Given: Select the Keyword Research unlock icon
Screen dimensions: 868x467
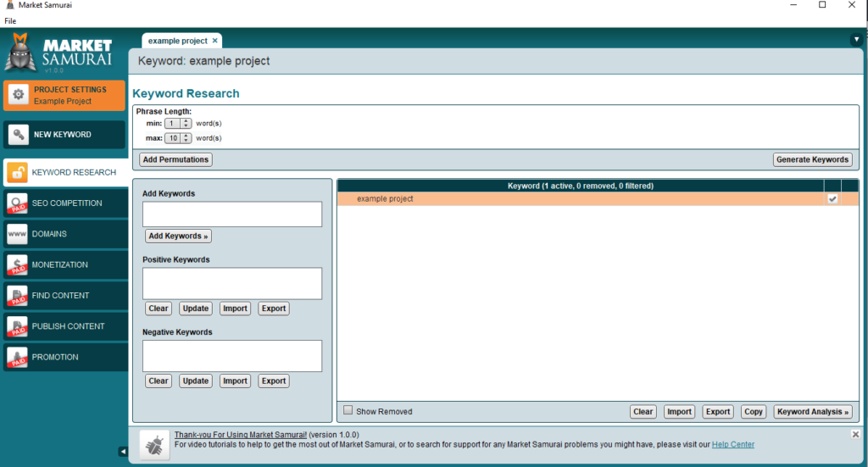Looking at the screenshot, I should 17,173.
